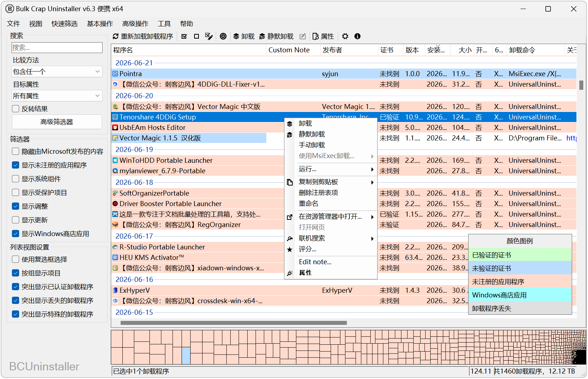The width and height of the screenshot is (588, 379).
Task: Click the blue highlighted treemap tile
Action: [x=186, y=356]
